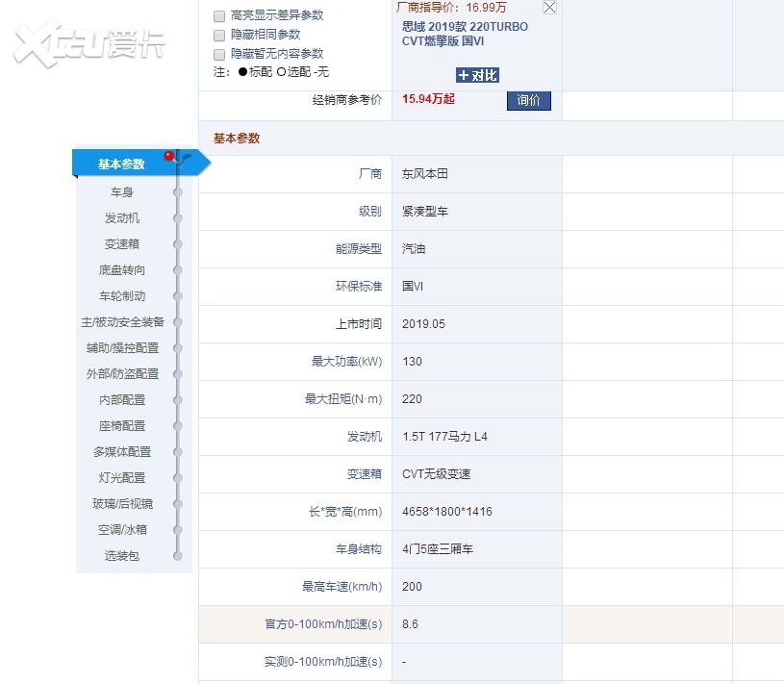The width and height of the screenshot is (784, 684).
Task: Toggle 隐藏相同参数 checkbox
Action: click(x=219, y=36)
